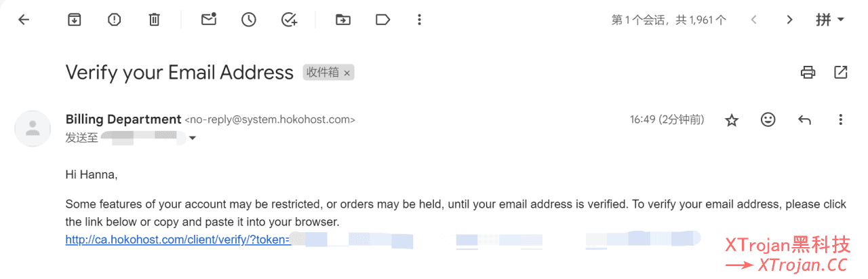
Task: Snooze email with clock icon
Action: tap(249, 20)
